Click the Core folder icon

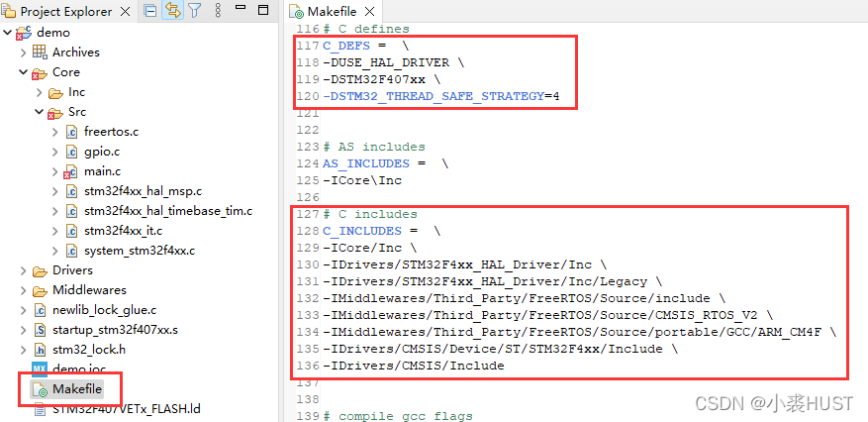39,72
